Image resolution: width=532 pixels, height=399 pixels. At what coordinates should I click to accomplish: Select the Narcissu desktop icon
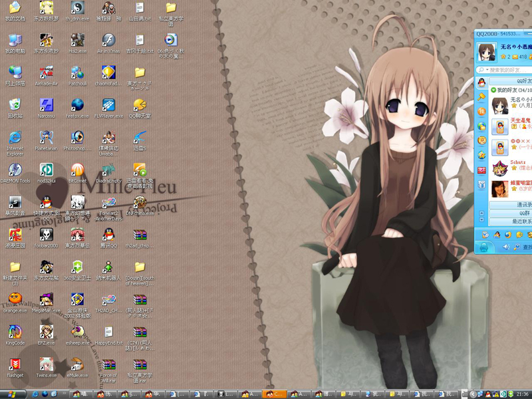pyautogui.click(x=46, y=108)
